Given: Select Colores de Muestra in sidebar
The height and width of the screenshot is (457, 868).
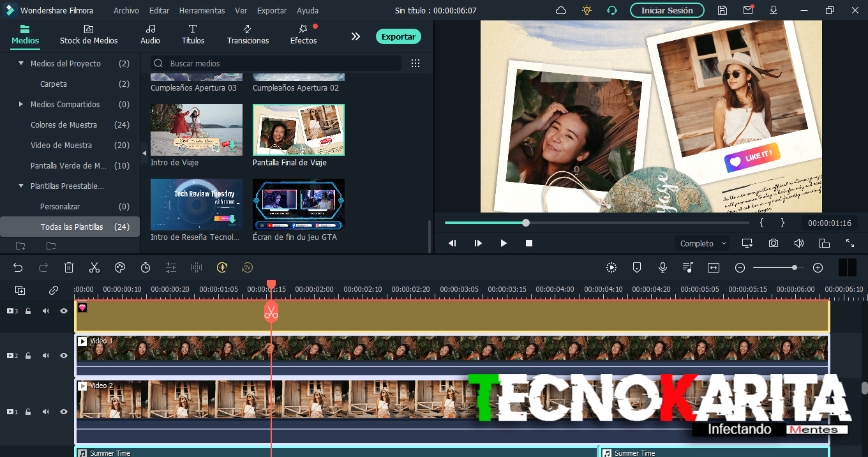Looking at the screenshot, I should (x=64, y=124).
